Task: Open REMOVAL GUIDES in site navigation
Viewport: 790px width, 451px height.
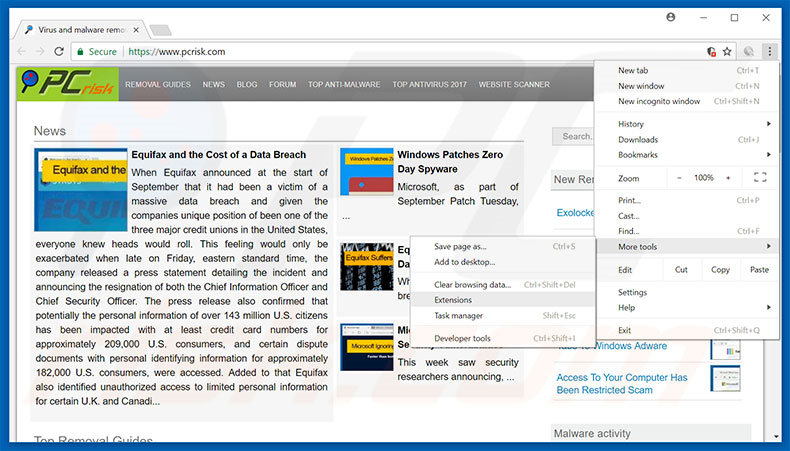Action: [x=158, y=85]
